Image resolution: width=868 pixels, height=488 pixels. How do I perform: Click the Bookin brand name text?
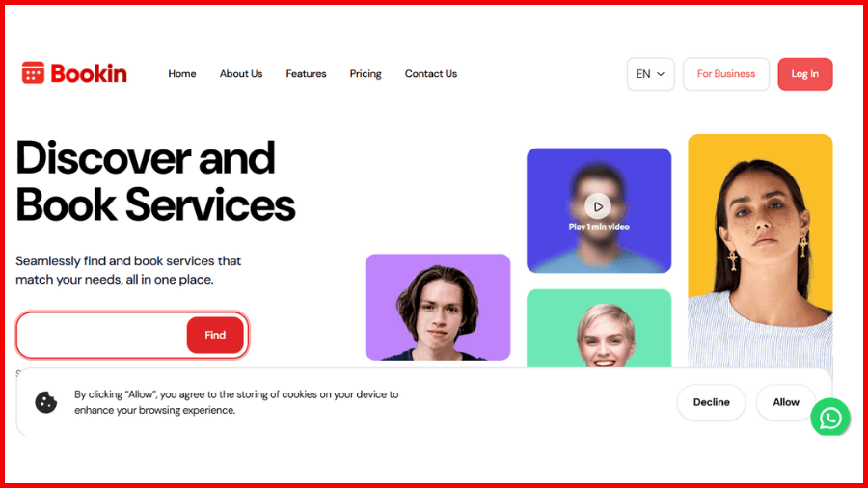[89, 73]
